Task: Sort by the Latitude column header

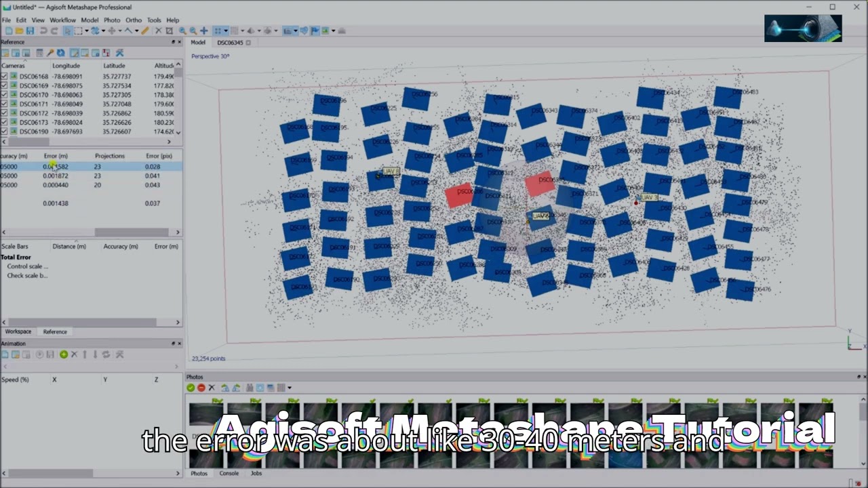Action: pyautogui.click(x=114, y=66)
